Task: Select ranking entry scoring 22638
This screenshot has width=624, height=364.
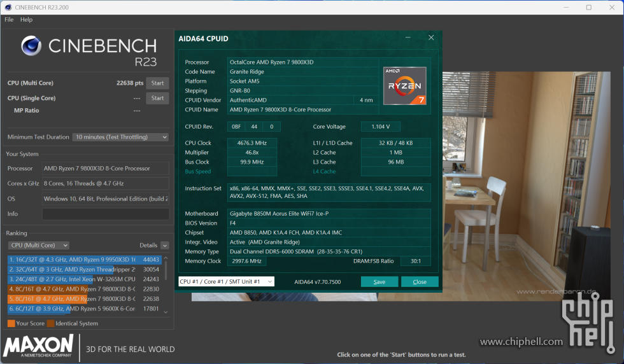Action: click(x=84, y=298)
